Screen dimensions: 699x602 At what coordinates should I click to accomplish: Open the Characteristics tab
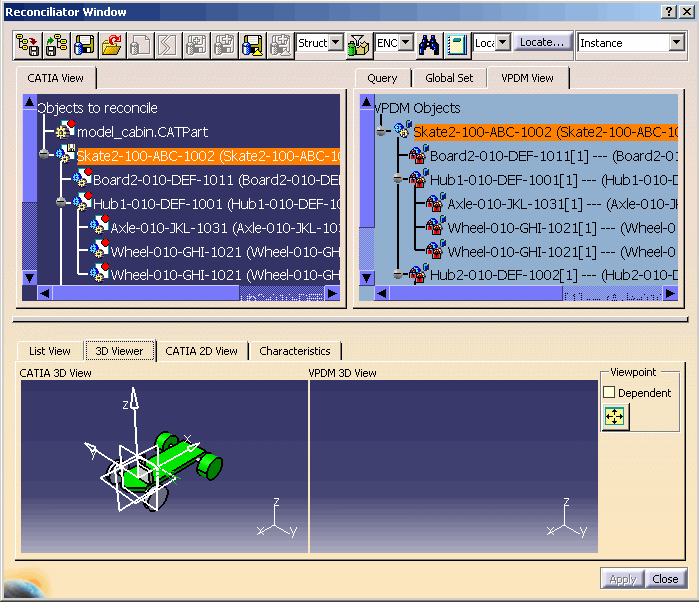coord(295,351)
